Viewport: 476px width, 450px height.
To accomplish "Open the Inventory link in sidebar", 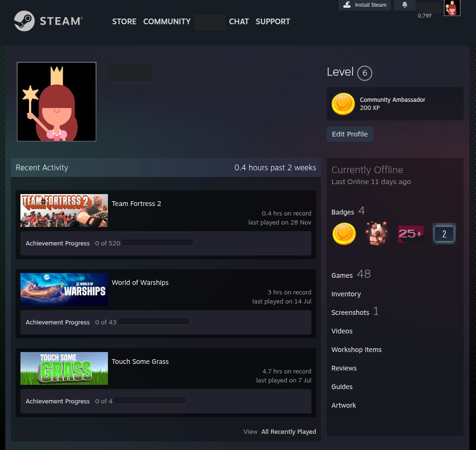I will coord(346,294).
